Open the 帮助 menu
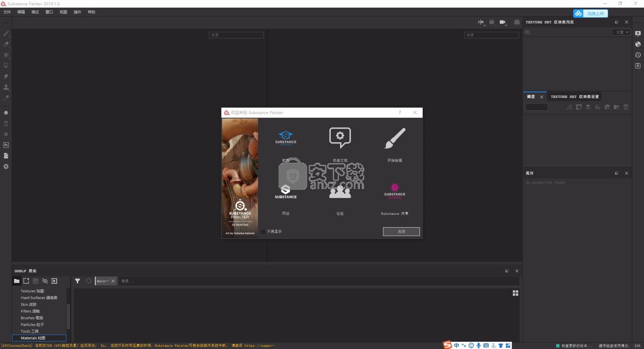Screen dimensions: 644x349 [x=91, y=12]
